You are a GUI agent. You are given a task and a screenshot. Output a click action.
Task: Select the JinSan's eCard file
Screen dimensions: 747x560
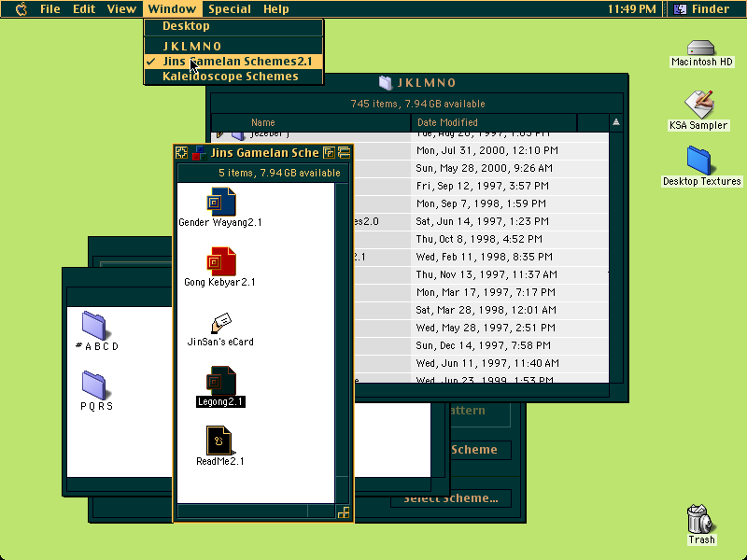tap(220, 329)
